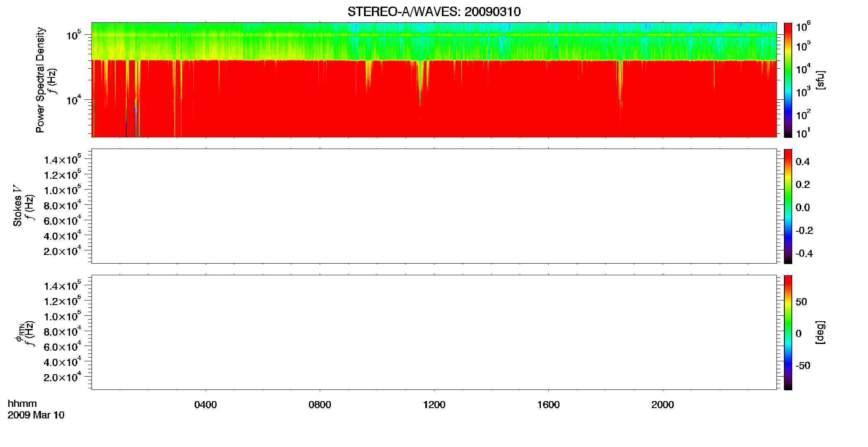
Task: Click the 0.0 label on Stokes colorbar
Action: pyautogui.click(x=803, y=208)
